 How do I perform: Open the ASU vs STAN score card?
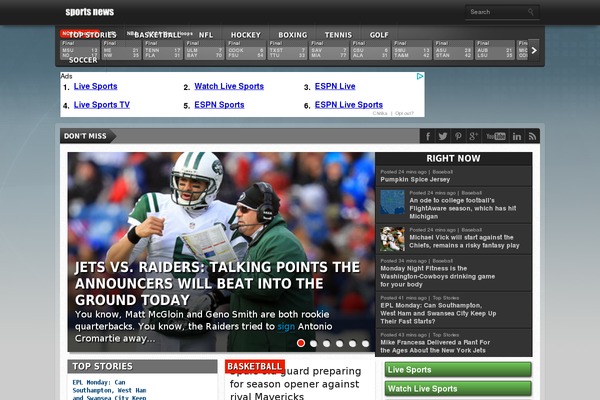pos(453,50)
